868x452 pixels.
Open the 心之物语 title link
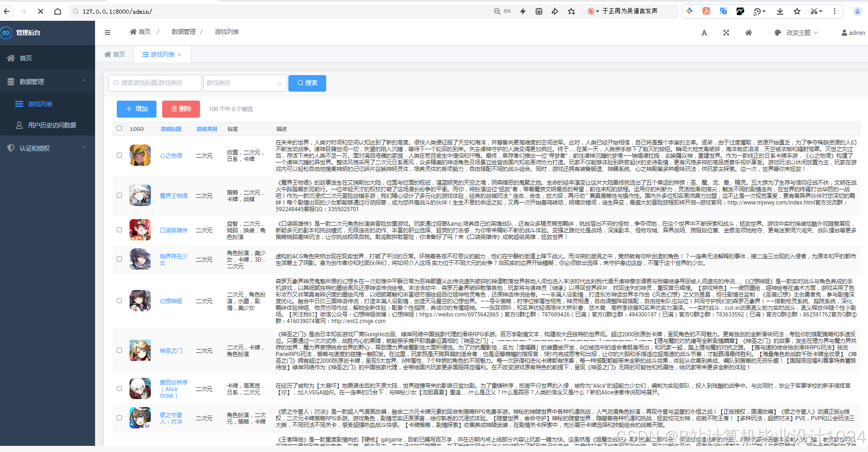pos(171,156)
